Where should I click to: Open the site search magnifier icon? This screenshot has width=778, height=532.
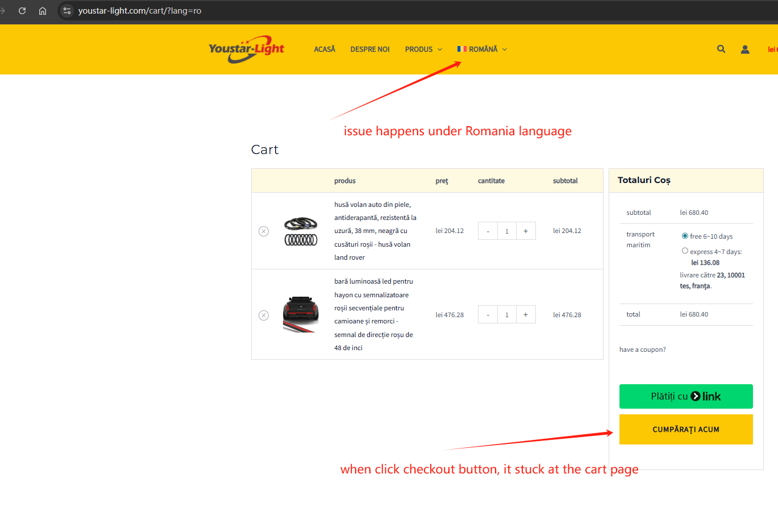point(721,49)
